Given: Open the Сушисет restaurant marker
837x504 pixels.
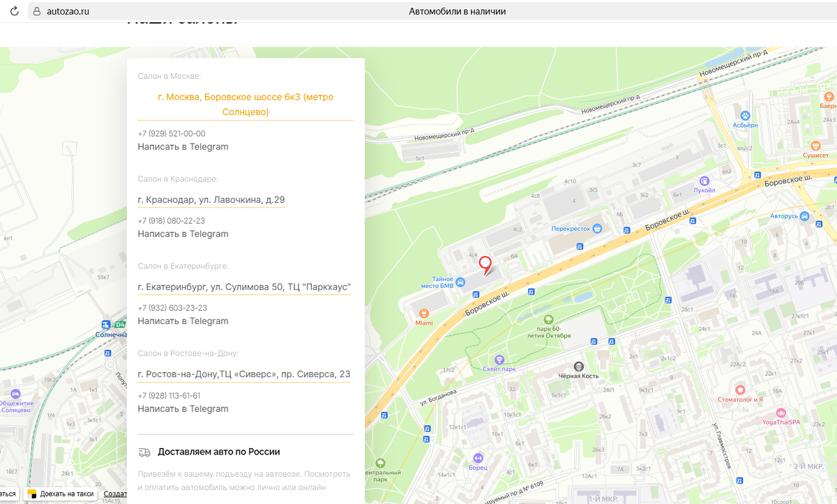Looking at the screenshot, I should [x=815, y=145].
